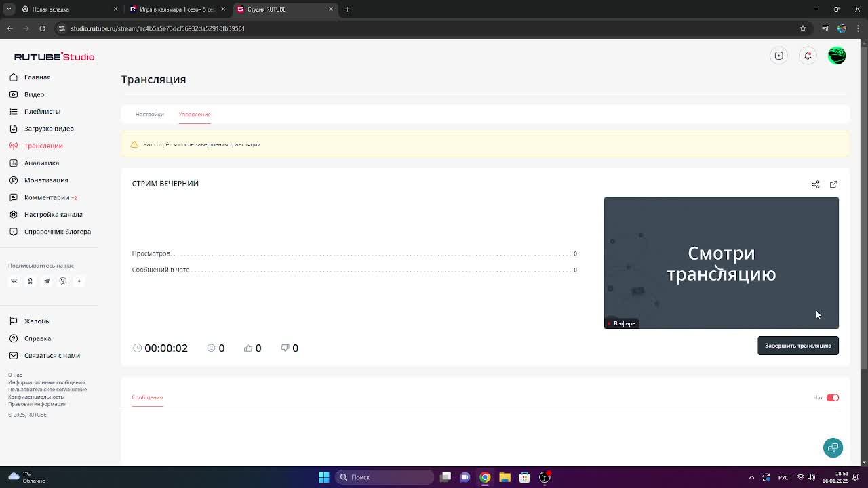
Task: Open the Windows Start button
Action: click(x=323, y=477)
